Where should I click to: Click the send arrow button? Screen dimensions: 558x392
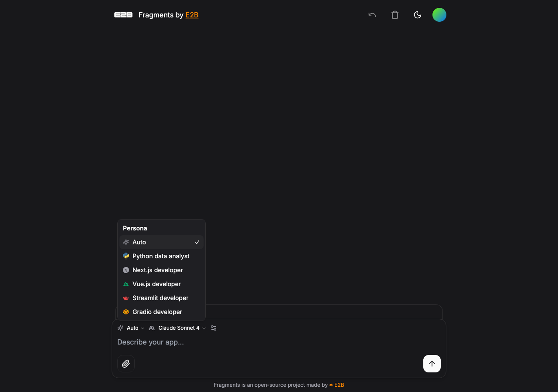pyautogui.click(x=432, y=364)
